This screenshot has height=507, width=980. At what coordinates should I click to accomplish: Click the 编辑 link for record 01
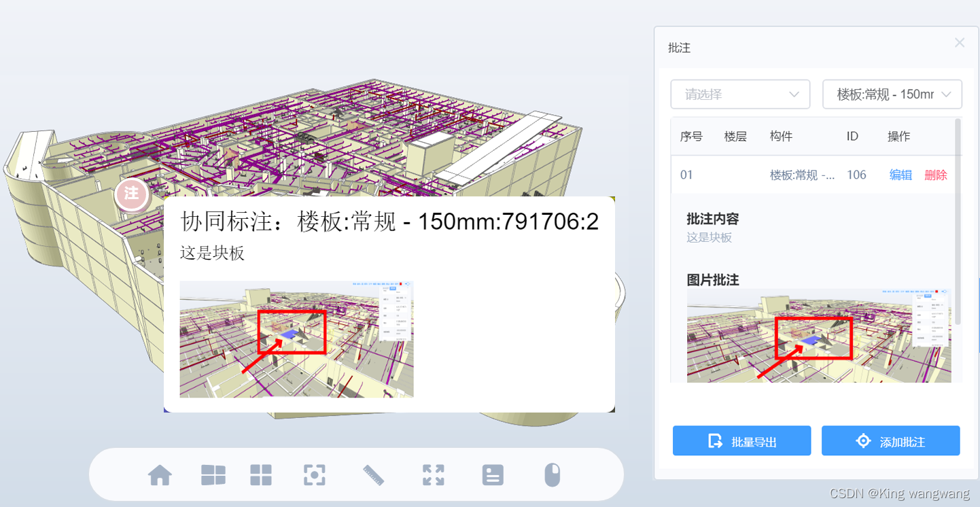pyautogui.click(x=900, y=175)
